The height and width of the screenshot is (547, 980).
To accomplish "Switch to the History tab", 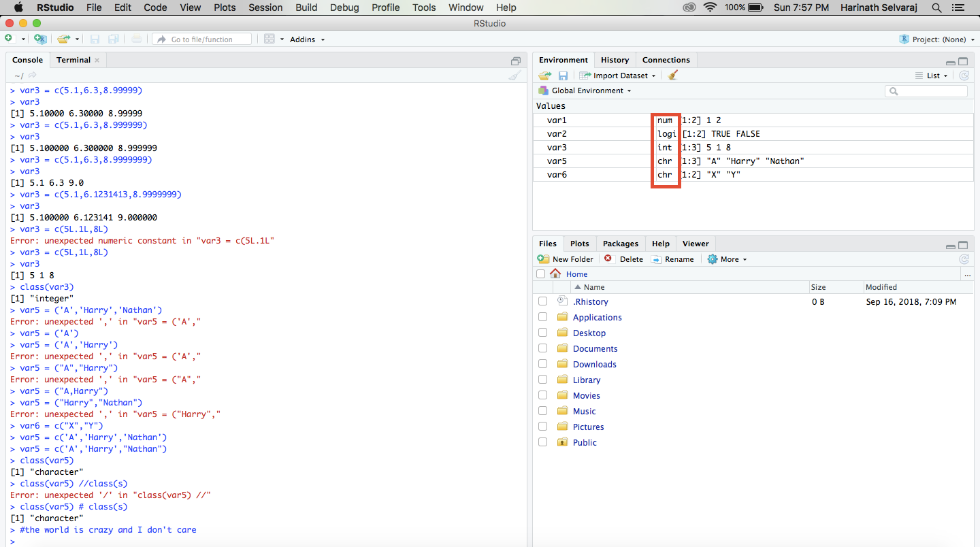I will point(615,59).
